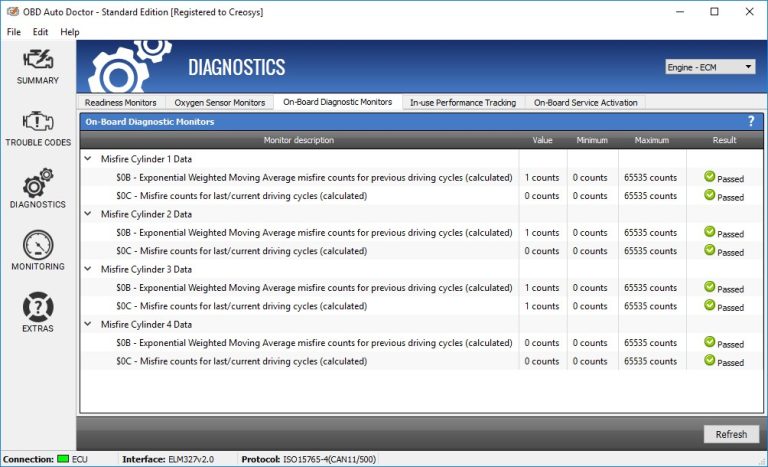Image resolution: width=768 pixels, height=467 pixels.
Task: Click the Monitor description column header
Action: coord(299,140)
